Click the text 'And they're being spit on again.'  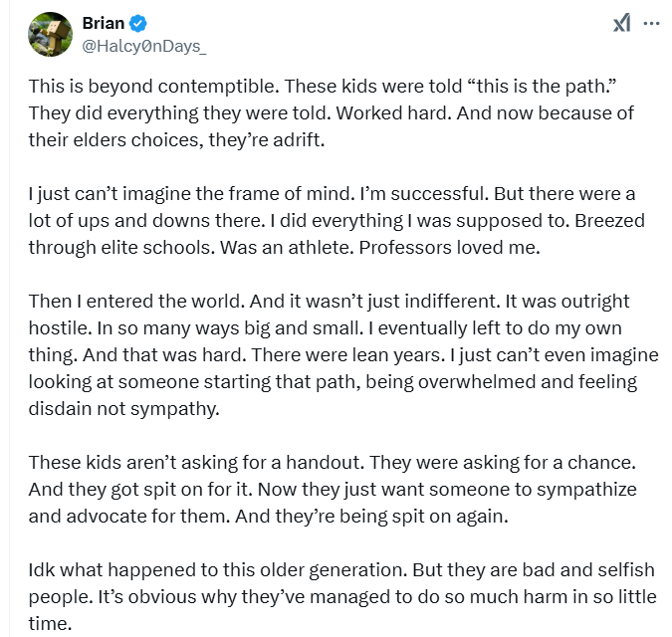pos(371,517)
